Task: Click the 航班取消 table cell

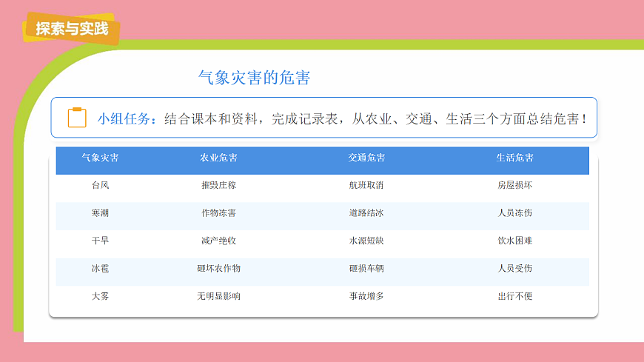Action: click(x=366, y=185)
